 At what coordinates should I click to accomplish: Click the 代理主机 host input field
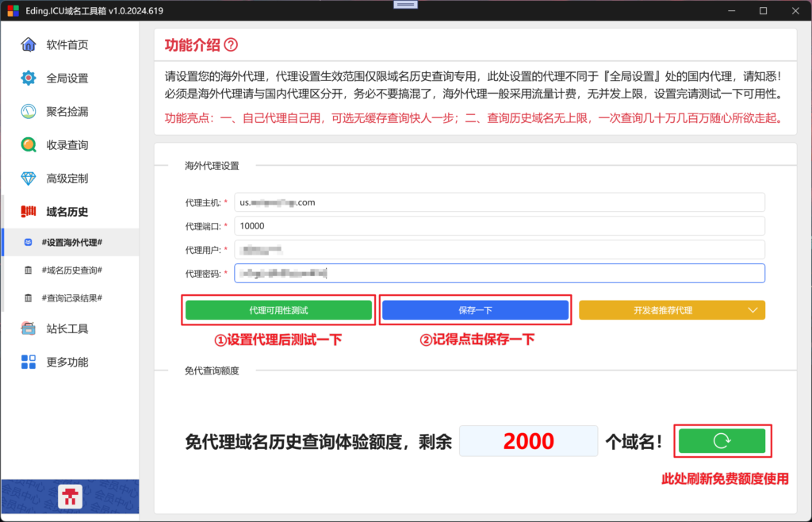[x=500, y=202]
